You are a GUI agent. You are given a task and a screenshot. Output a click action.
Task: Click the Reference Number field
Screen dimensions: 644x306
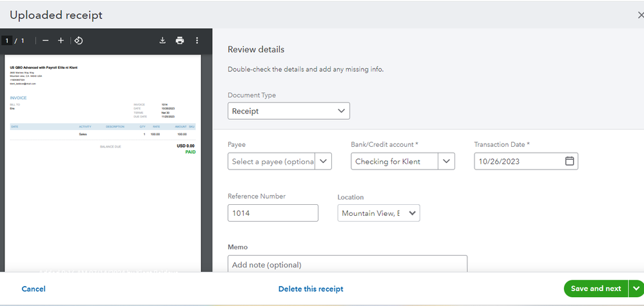coord(273,213)
